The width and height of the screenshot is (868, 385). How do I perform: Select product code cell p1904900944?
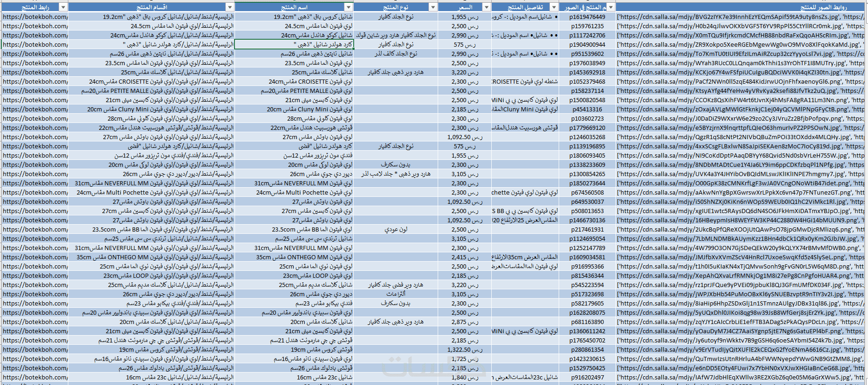click(x=587, y=44)
